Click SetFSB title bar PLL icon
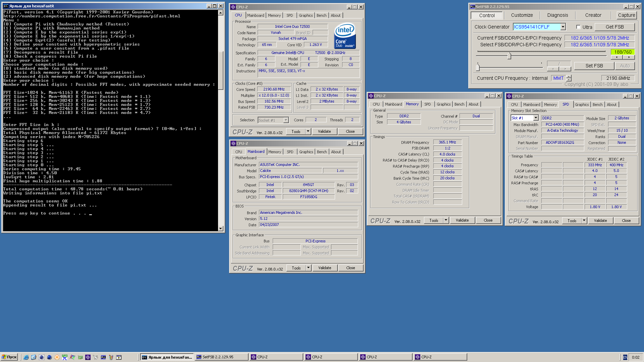The height and width of the screenshot is (362, 644). tap(472, 6)
